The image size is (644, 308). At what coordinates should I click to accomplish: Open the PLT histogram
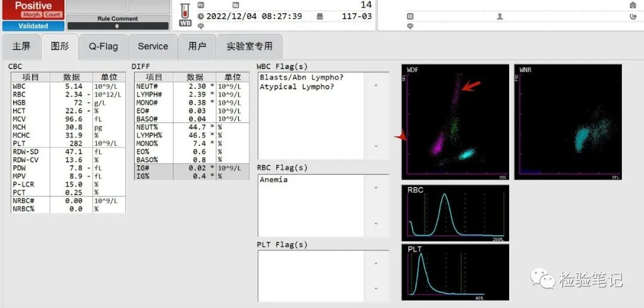pyautogui.click(x=455, y=272)
